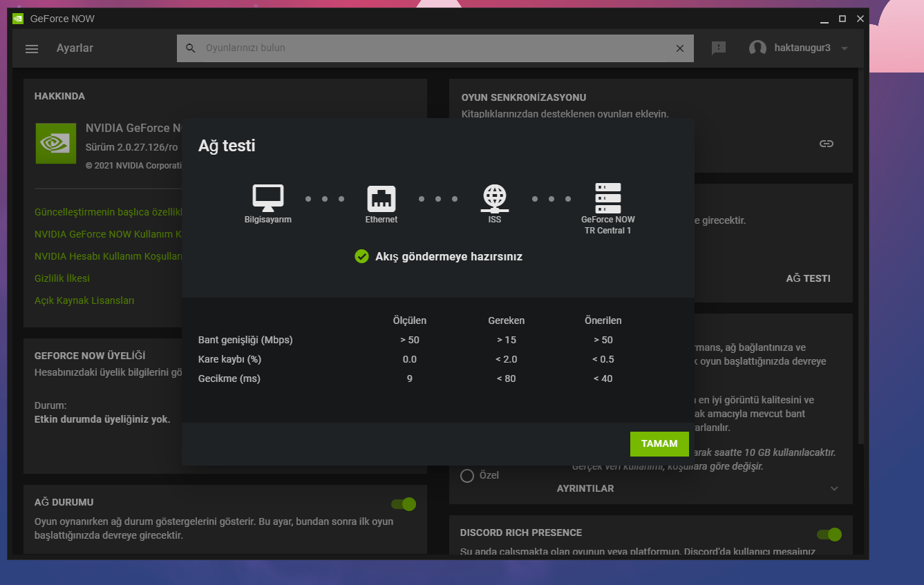Image resolution: width=924 pixels, height=585 pixels.
Task: Focus the Oyunlarınızı bulun search field
Action: [435, 48]
